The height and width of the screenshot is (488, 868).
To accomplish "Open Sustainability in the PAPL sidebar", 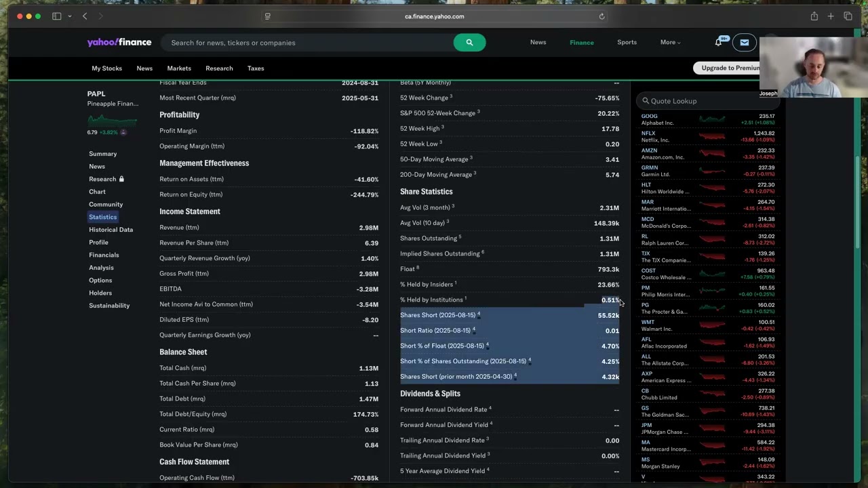I will [x=109, y=306].
